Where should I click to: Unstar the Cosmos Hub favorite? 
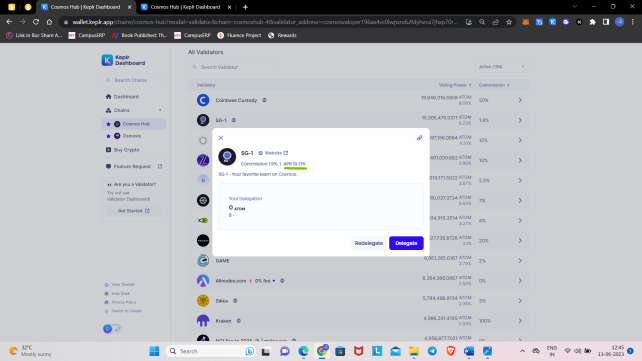tap(108, 124)
